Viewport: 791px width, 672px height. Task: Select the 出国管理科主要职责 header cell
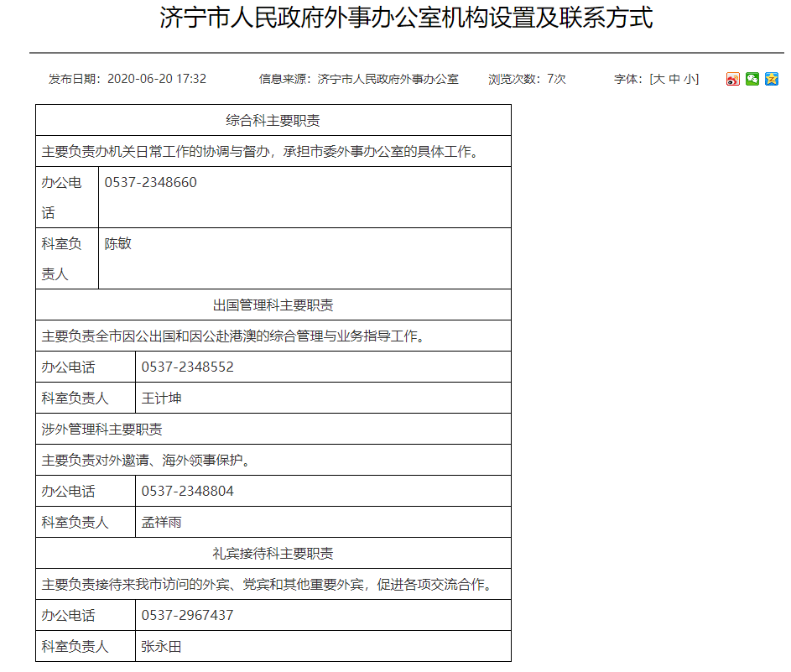tap(273, 305)
